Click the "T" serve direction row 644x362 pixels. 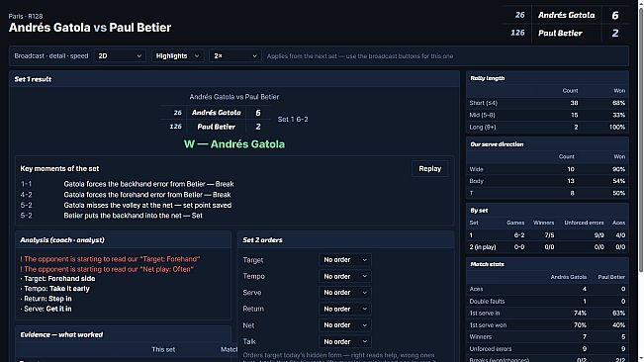coord(547,193)
